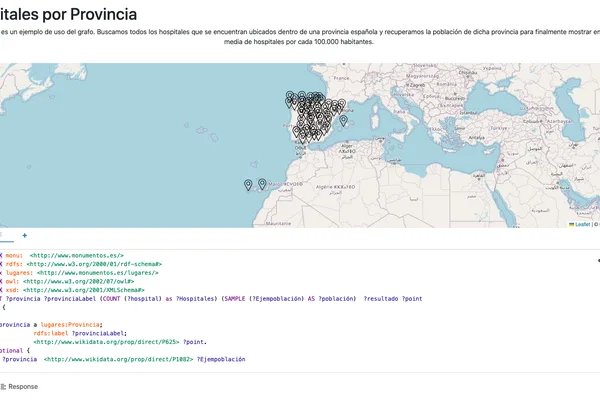Select the western Canary Islands map marker
600x400 pixels.
click(248, 185)
